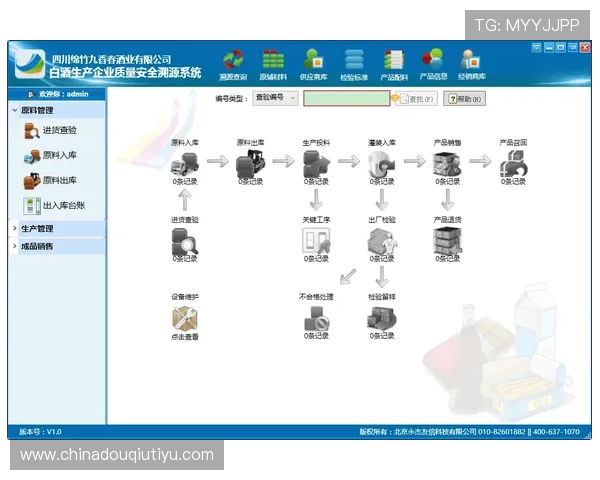Screen dimensions: 600x480
Task: Open the 溯源查询 toolbar icon
Action: 233,62
